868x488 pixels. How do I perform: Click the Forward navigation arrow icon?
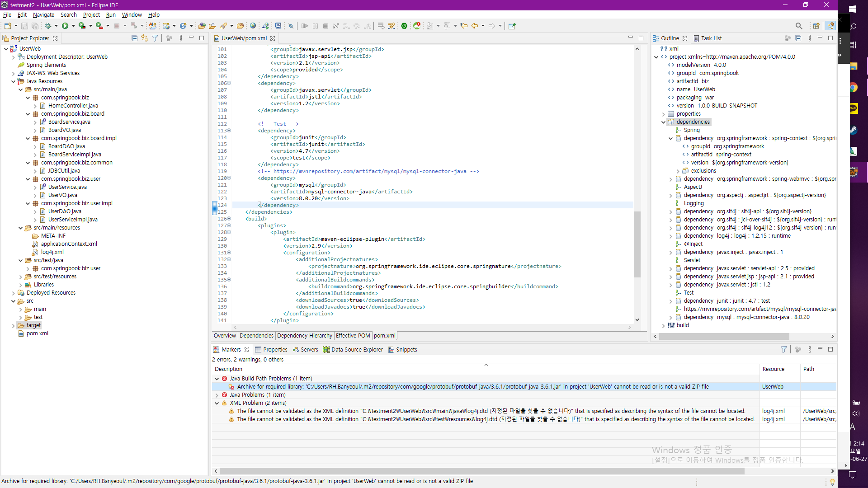tap(492, 26)
